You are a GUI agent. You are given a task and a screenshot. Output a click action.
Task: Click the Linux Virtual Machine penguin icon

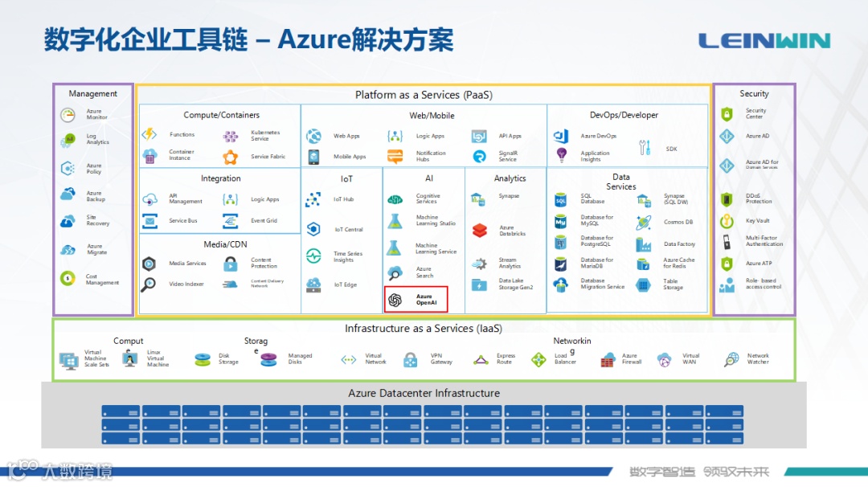pyautogui.click(x=129, y=359)
